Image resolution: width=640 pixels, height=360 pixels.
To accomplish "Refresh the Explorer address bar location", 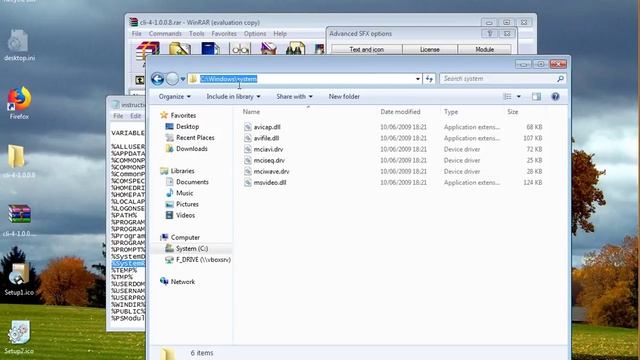I will click(429, 79).
